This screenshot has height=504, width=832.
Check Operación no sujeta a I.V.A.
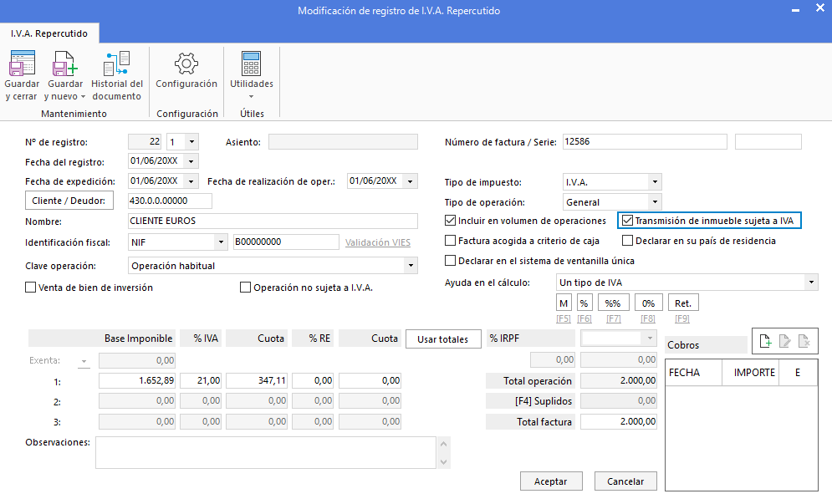(x=245, y=287)
